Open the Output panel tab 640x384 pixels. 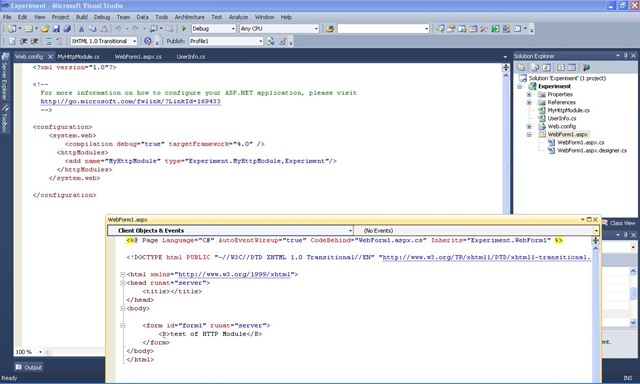(29, 367)
